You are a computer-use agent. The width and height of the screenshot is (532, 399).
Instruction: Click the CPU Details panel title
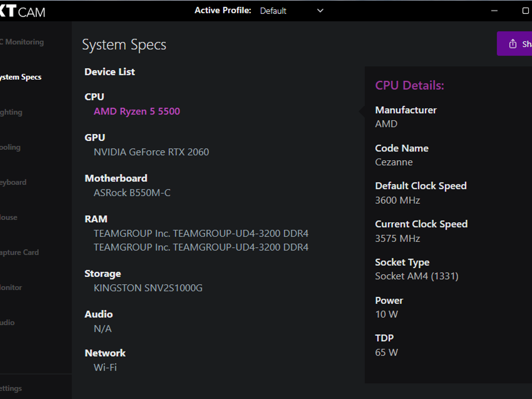point(410,85)
